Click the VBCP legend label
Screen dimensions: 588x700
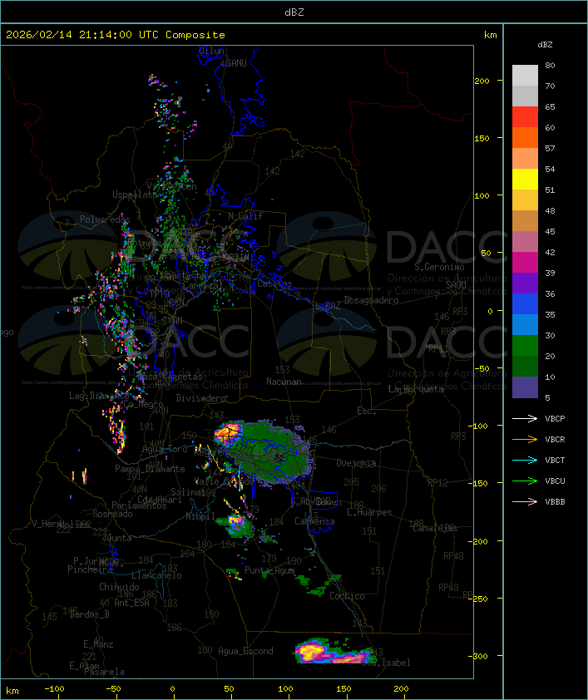[x=555, y=419]
